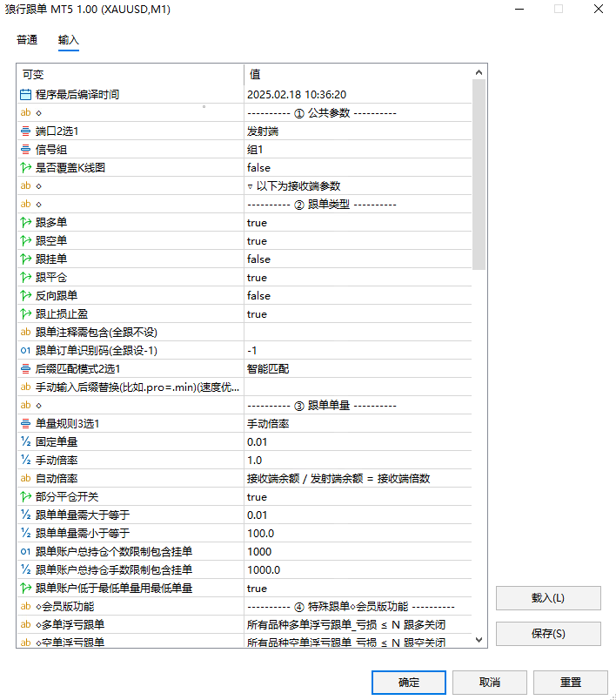The height and width of the screenshot is (700, 616).
Task: Click the 确定 button
Action: pos(409,682)
